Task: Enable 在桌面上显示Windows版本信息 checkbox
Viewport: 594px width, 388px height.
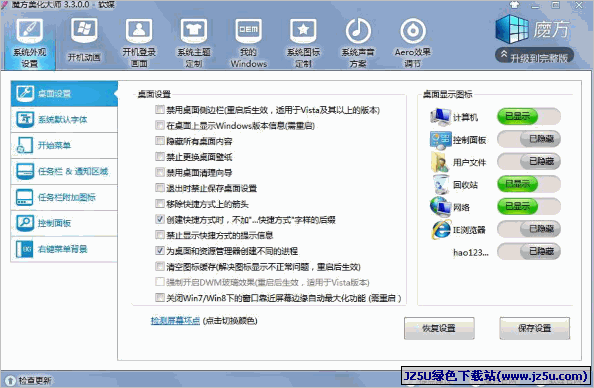Action: pyautogui.click(x=159, y=125)
